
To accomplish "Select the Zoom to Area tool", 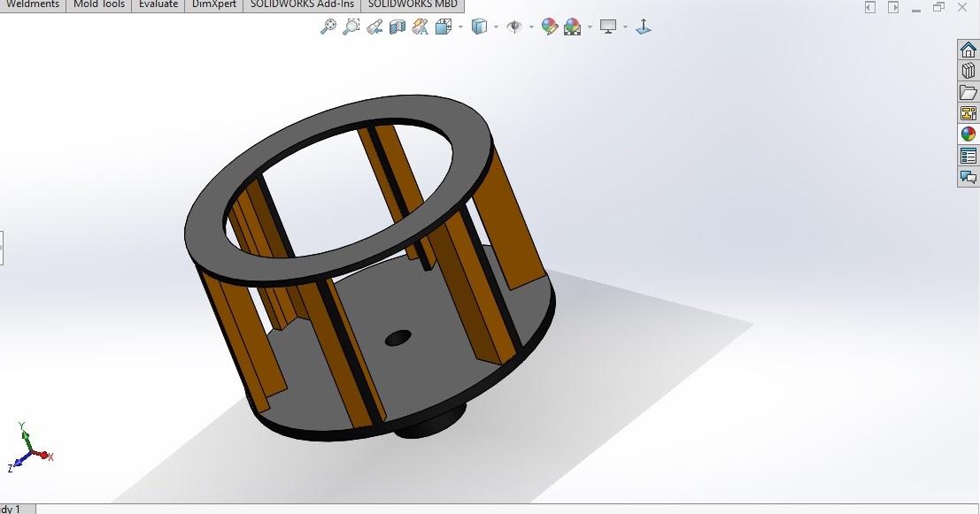I will [351, 27].
